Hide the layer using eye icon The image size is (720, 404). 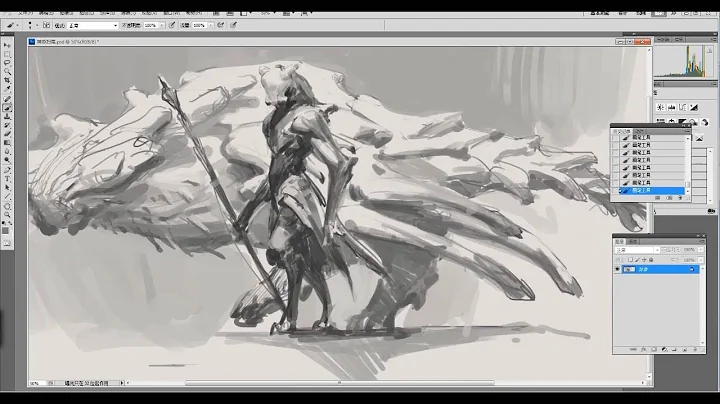pos(617,269)
